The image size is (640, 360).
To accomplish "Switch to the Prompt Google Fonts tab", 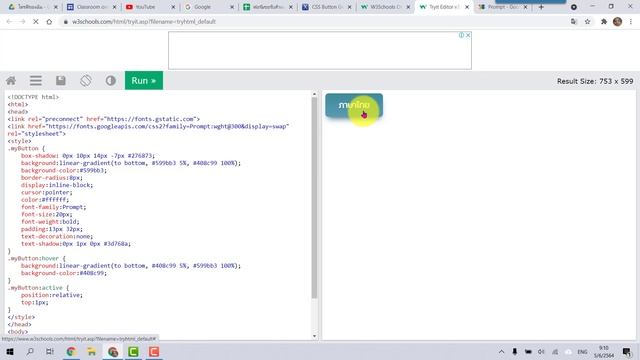I will pos(502,7).
